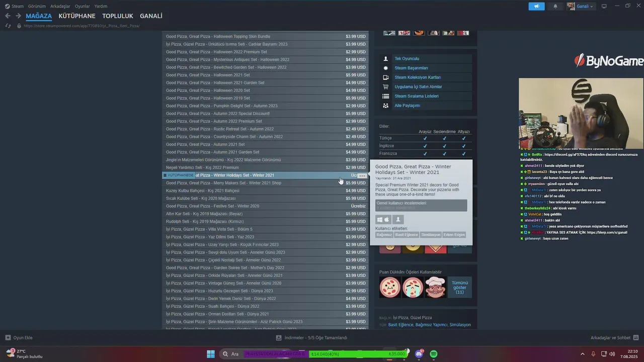644x362 pixels.
Task: Switch to Big Picture mode icon
Action: click(604, 6)
